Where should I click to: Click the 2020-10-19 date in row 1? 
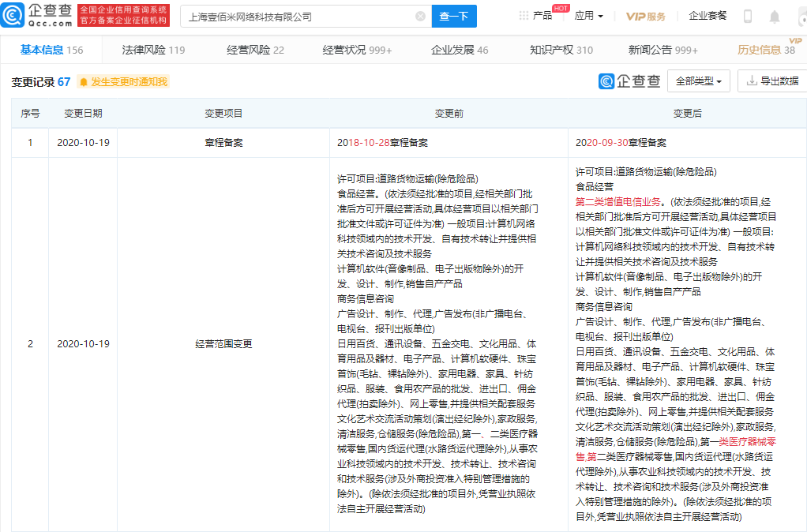[83, 143]
